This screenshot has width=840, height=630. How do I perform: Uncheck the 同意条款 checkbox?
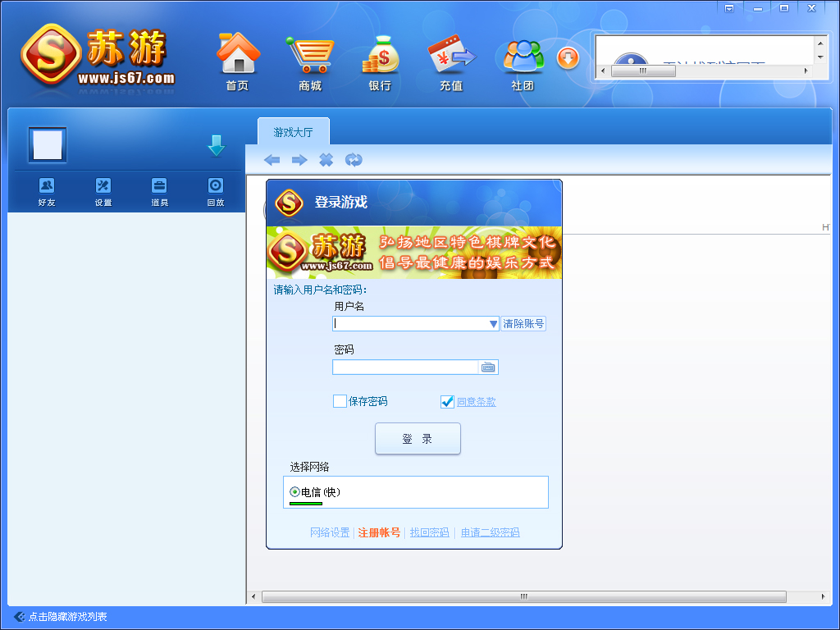(447, 401)
